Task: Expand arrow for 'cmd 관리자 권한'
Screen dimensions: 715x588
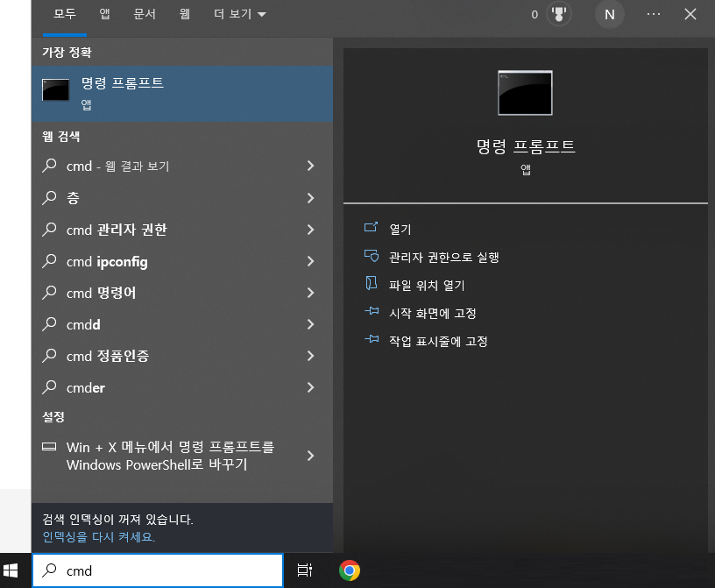Action: 310,230
